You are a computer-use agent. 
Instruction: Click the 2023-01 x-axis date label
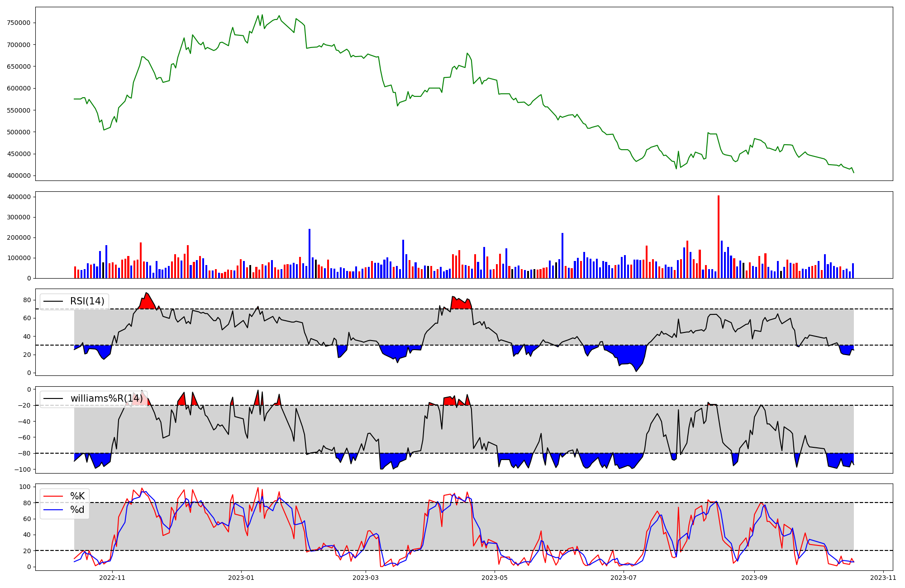241,577
